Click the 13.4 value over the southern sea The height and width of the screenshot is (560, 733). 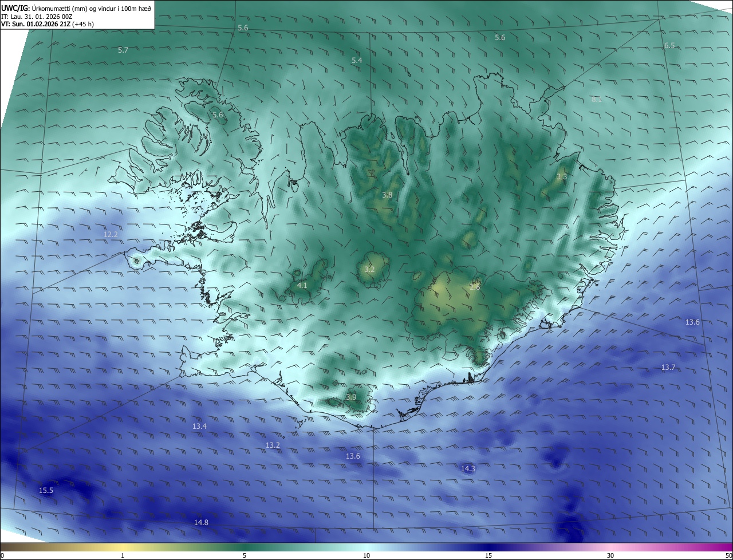[x=199, y=427]
